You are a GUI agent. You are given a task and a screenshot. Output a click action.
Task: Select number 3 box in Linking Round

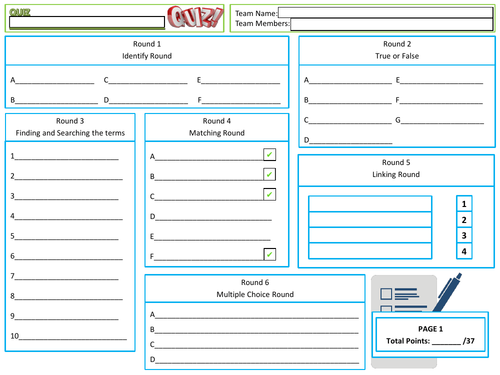point(464,235)
